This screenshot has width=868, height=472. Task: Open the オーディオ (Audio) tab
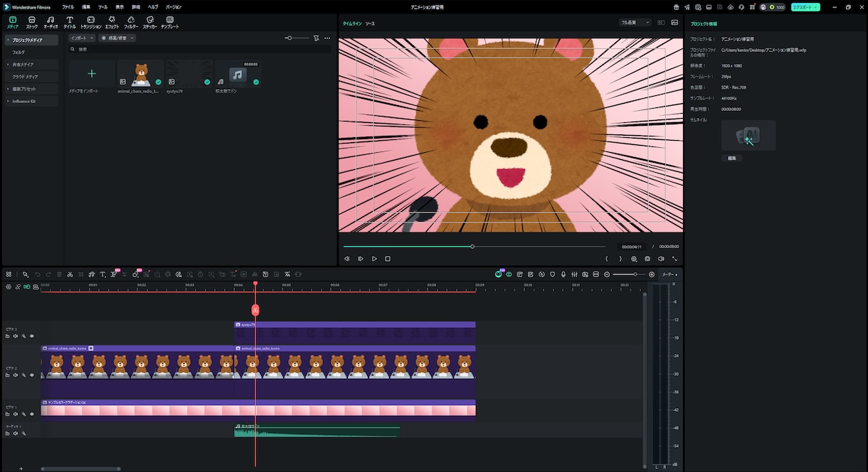51,22
